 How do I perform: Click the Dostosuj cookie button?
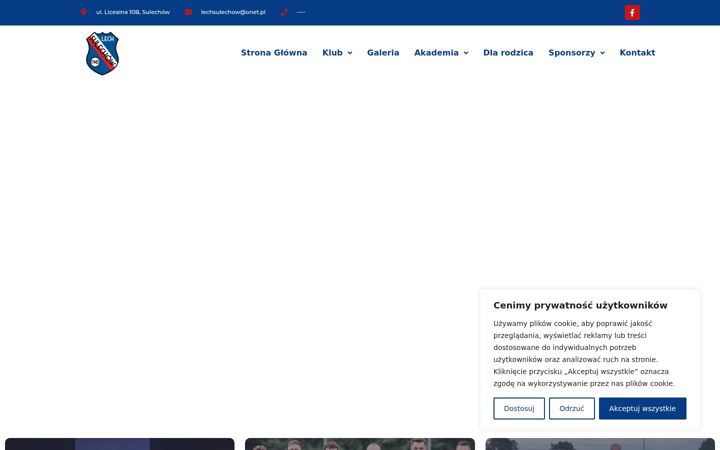tap(519, 408)
